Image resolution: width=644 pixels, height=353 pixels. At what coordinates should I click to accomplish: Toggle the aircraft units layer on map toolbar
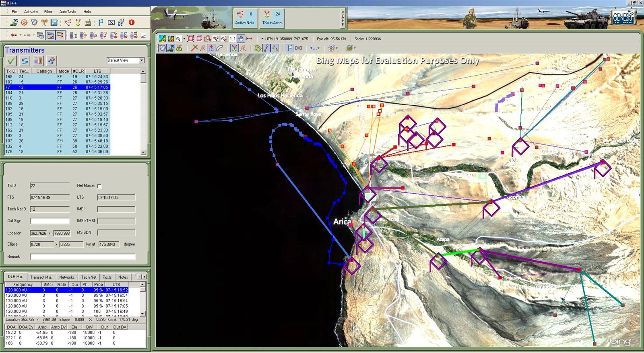(171, 48)
